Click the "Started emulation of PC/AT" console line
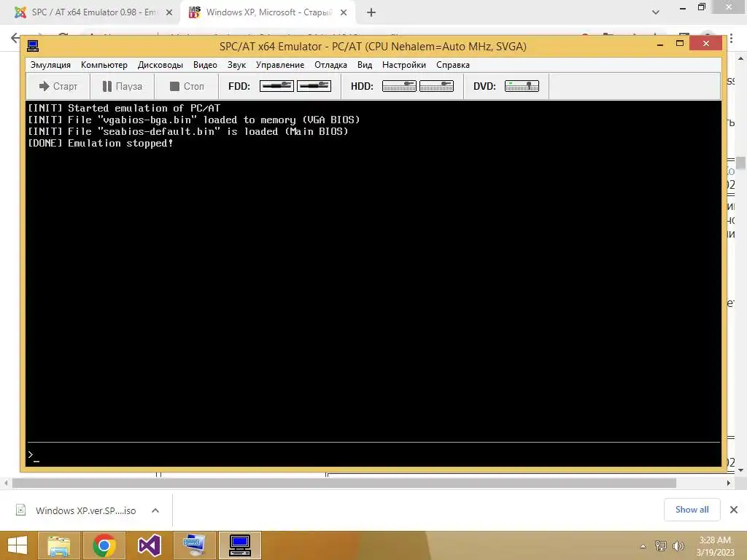747x560 pixels. [x=124, y=108]
